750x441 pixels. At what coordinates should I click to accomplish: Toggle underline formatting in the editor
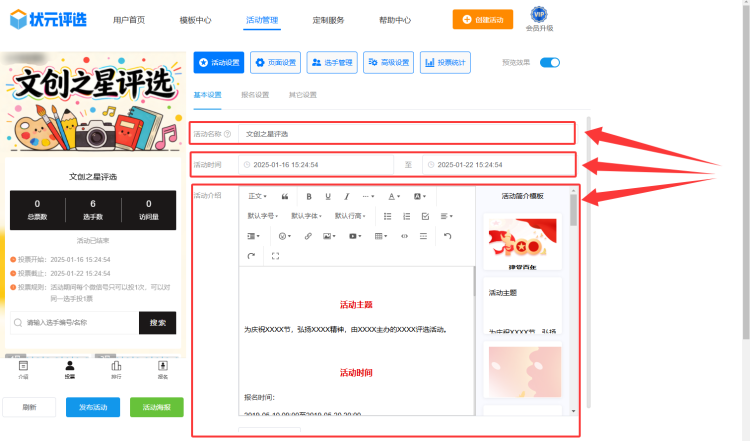pyautogui.click(x=328, y=197)
